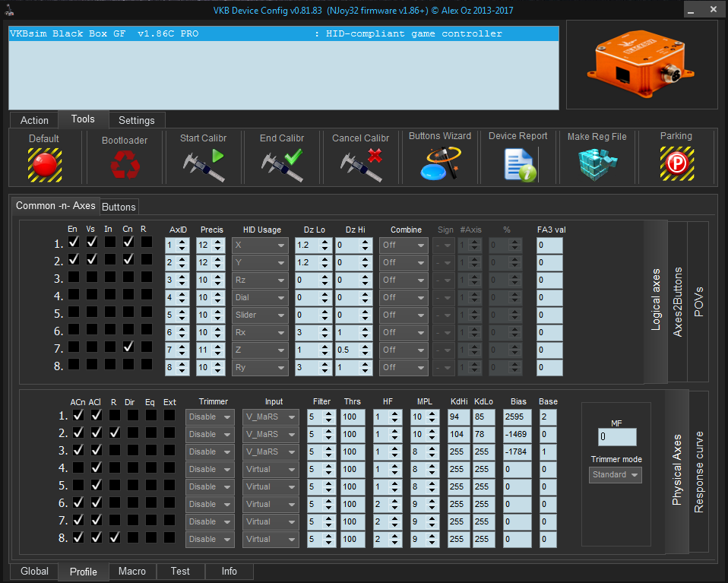Click the MF input field
The height and width of the screenshot is (583, 728).
tap(617, 436)
